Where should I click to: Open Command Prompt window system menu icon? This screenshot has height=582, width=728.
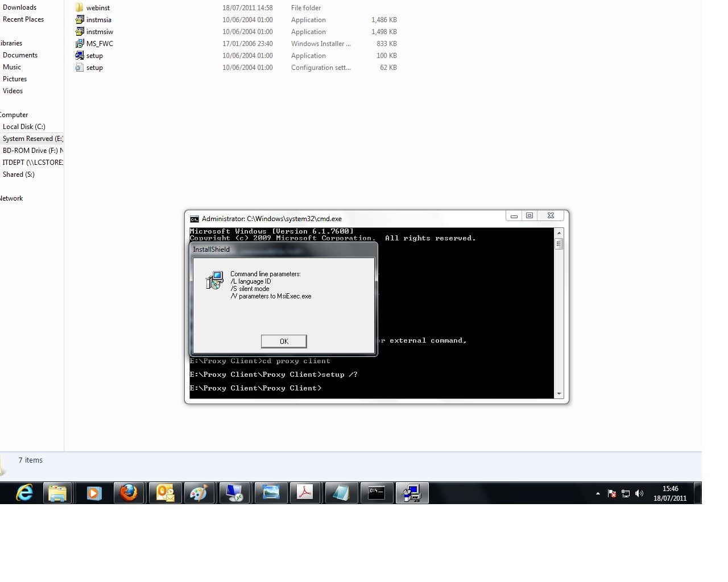pos(195,219)
